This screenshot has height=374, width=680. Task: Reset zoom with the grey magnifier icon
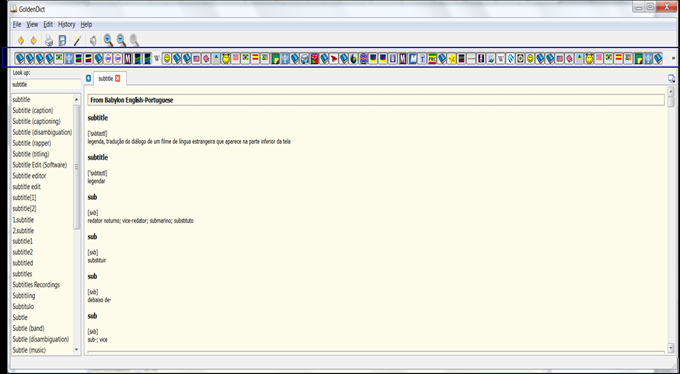pyautogui.click(x=134, y=40)
